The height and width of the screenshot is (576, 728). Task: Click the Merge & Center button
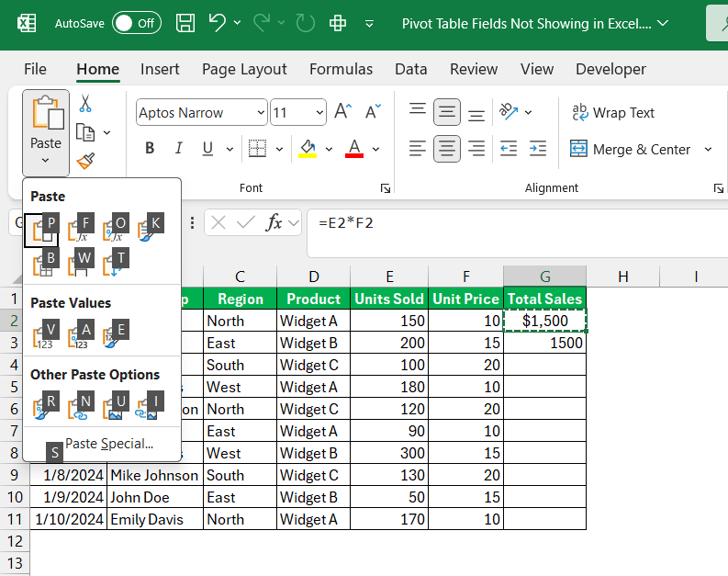[x=631, y=149]
